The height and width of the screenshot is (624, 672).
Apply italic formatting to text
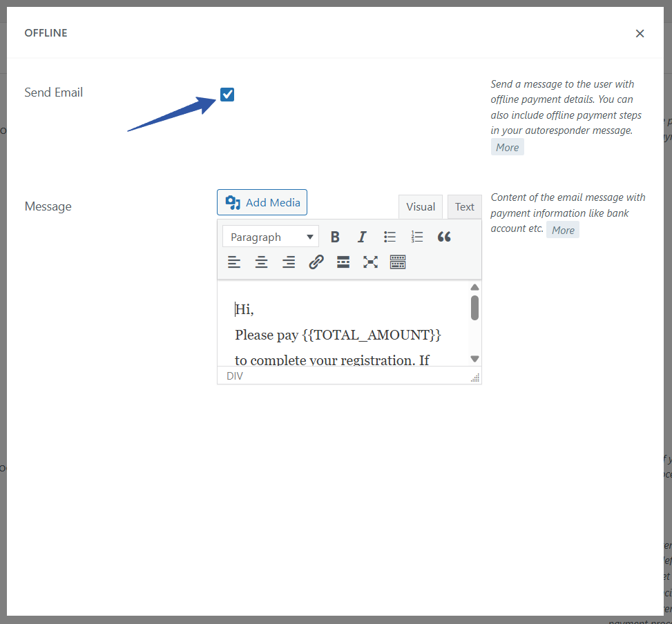point(362,237)
